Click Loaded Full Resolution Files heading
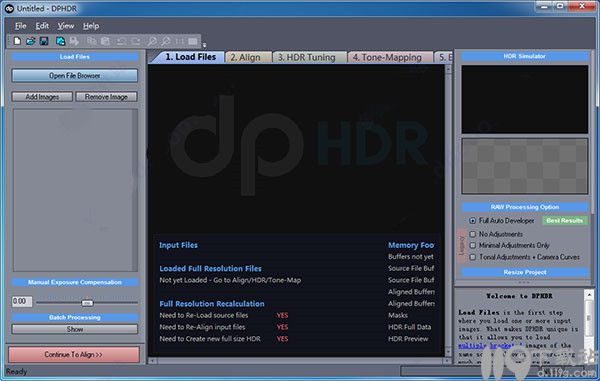 (x=210, y=269)
